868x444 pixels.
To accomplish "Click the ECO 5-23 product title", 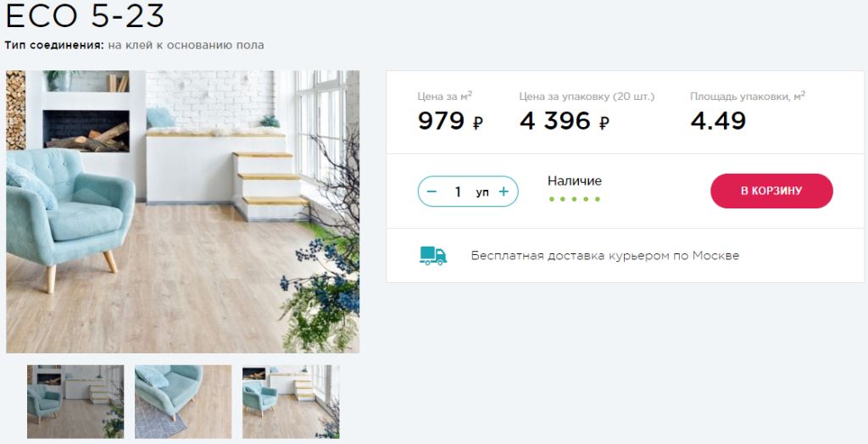I will coord(85,15).
